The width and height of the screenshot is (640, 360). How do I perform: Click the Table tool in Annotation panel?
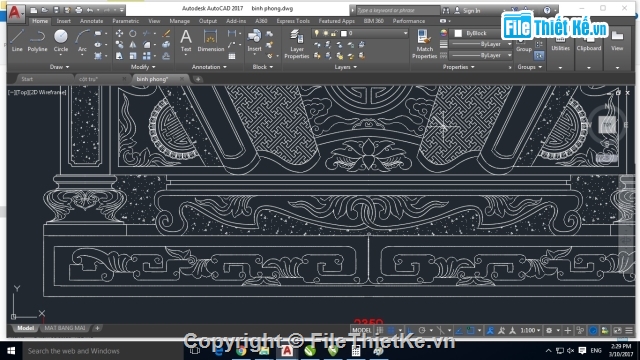coord(232,56)
